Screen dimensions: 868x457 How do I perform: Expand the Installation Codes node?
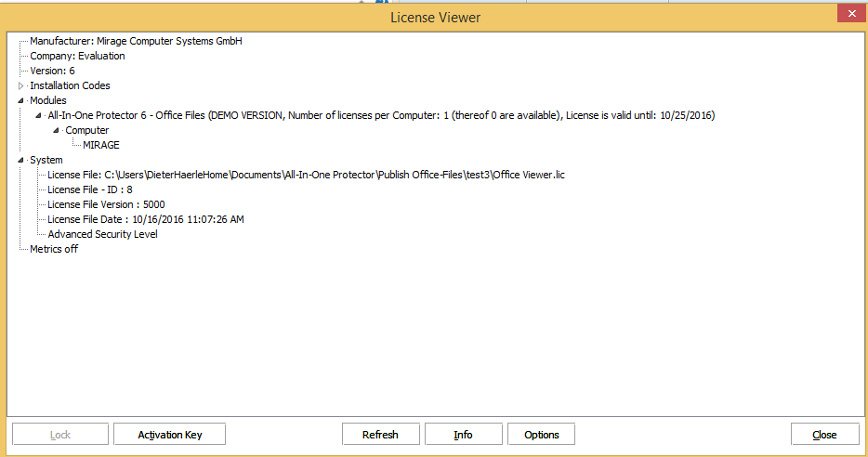pos(21,85)
